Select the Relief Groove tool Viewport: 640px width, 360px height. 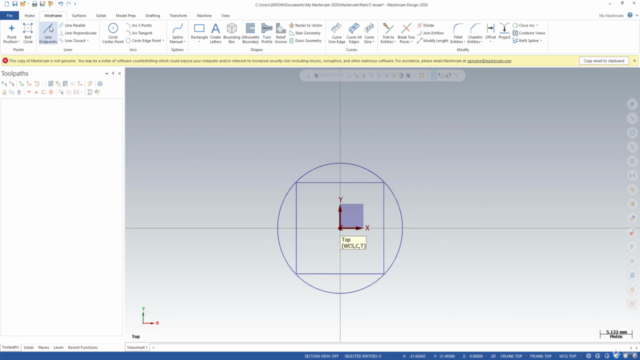pyautogui.click(x=281, y=33)
